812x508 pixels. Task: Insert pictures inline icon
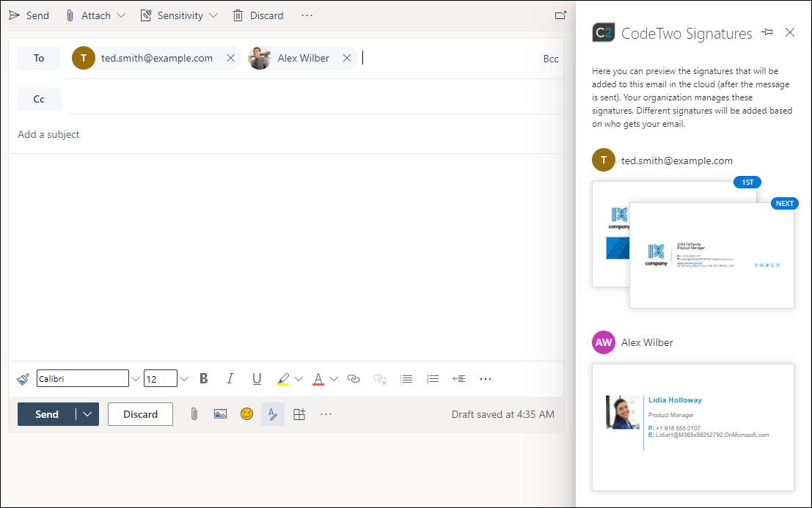click(221, 414)
